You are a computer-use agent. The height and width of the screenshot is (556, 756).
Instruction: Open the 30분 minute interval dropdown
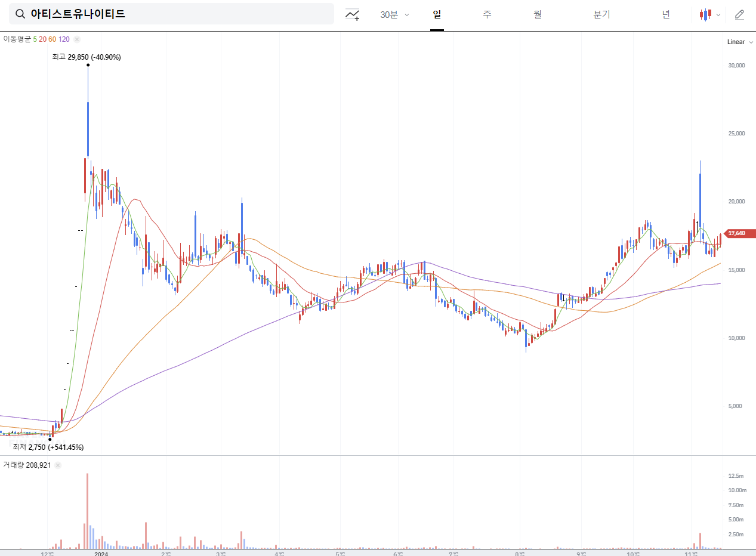pos(394,15)
